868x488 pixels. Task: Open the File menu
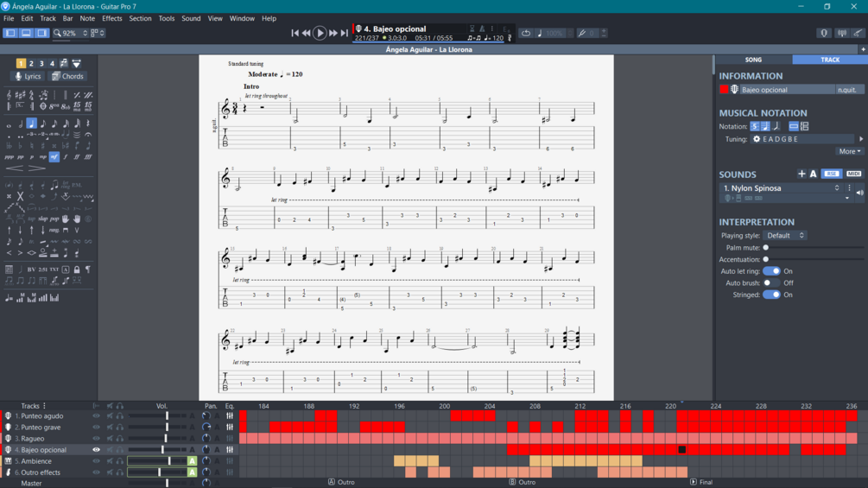(9, 18)
